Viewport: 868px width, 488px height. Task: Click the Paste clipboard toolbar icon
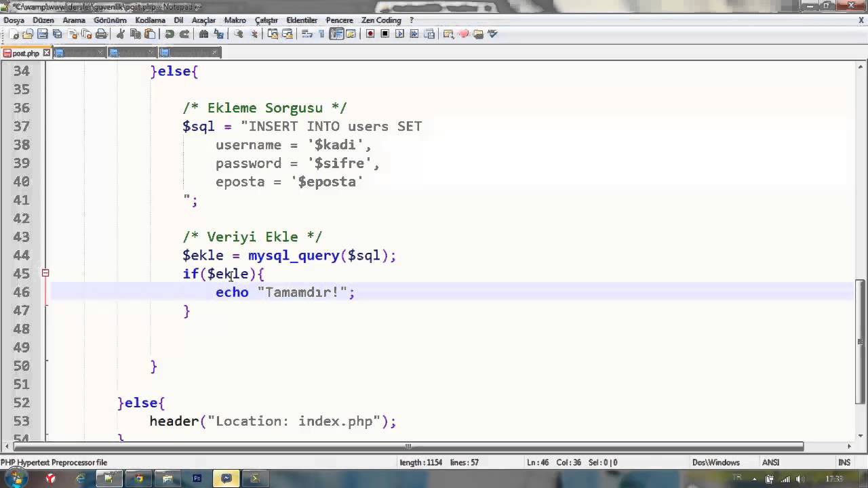[150, 34]
